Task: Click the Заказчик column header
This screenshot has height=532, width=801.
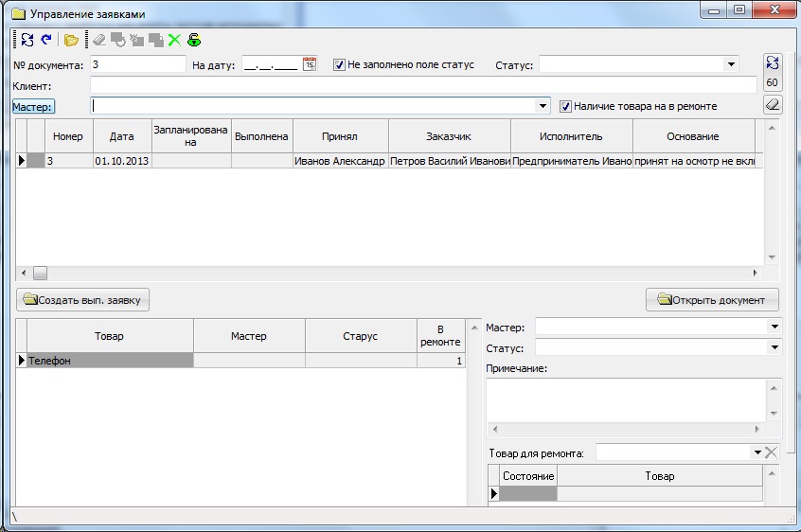Action: pos(450,136)
